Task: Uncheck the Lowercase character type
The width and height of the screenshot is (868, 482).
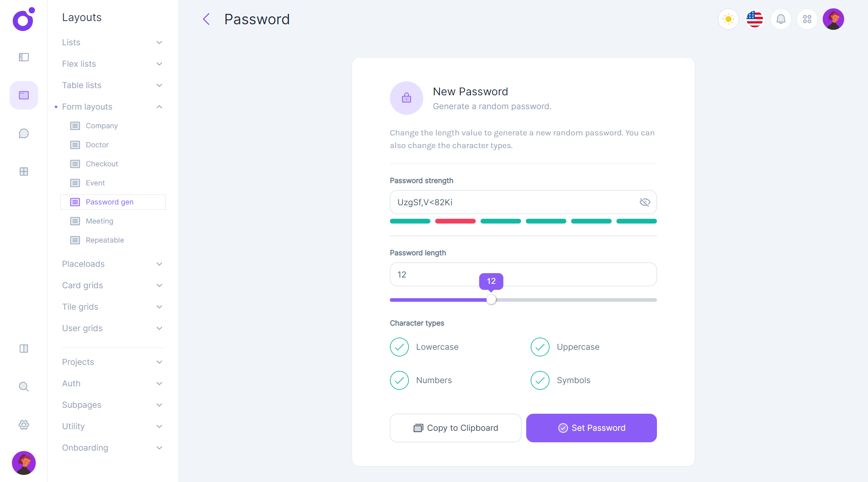Action: (399, 347)
